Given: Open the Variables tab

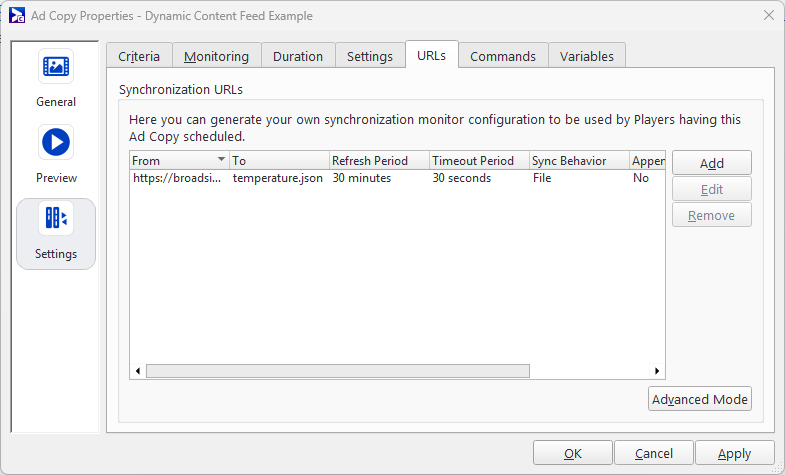Looking at the screenshot, I should pos(587,56).
